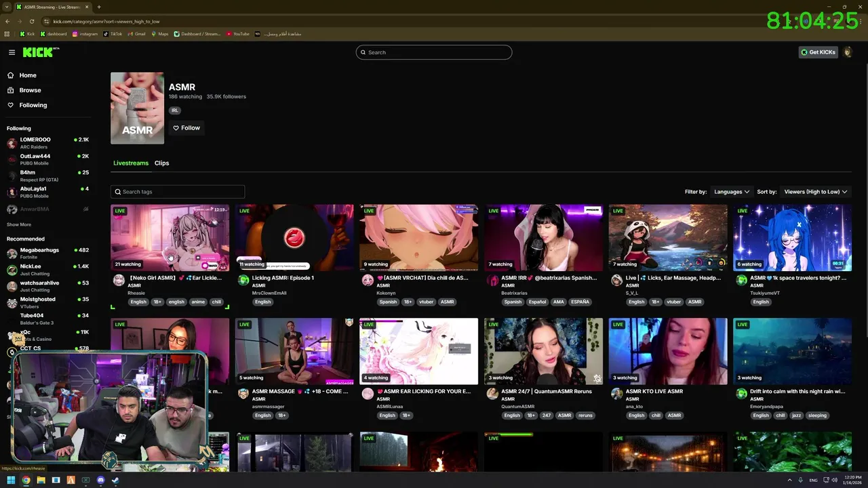Select the anime tag on Neko Girl stream
This screenshot has width=868, height=488.
(x=198, y=302)
